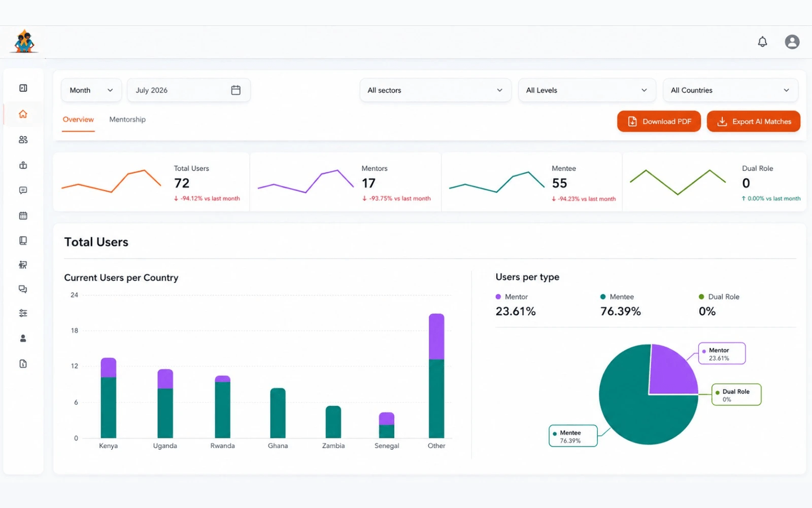Image resolution: width=812 pixels, height=508 pixels.
Task: Open the single message bubble sidebar icon
Action: click(23, 190)
